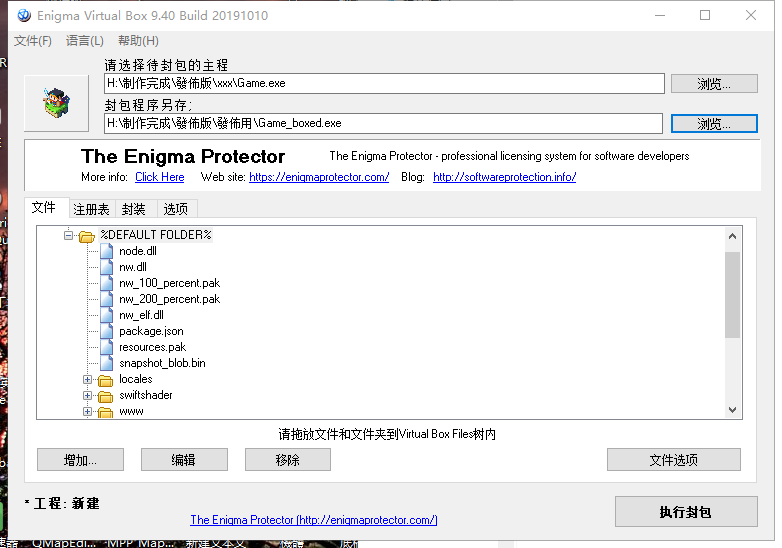
Task: Maximize the Enigma Virtual Box window
Action: click(705, 15)
